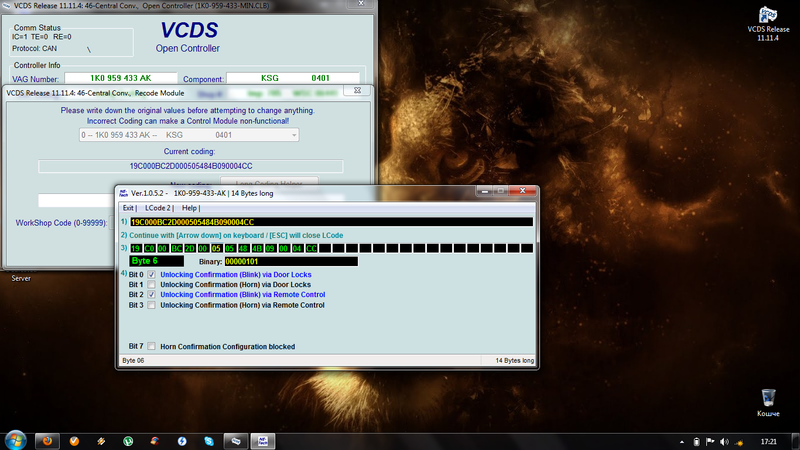This screenshot has width=800, height=450.
Task: Close the LCode long coding window
Action: pos(522,191)
